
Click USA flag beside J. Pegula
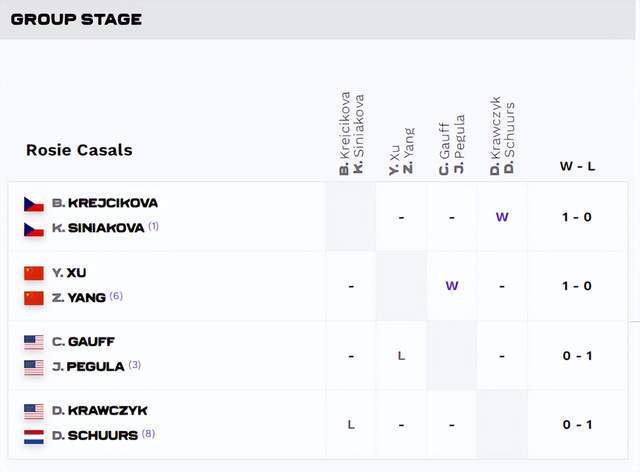(x=34, y=367)
